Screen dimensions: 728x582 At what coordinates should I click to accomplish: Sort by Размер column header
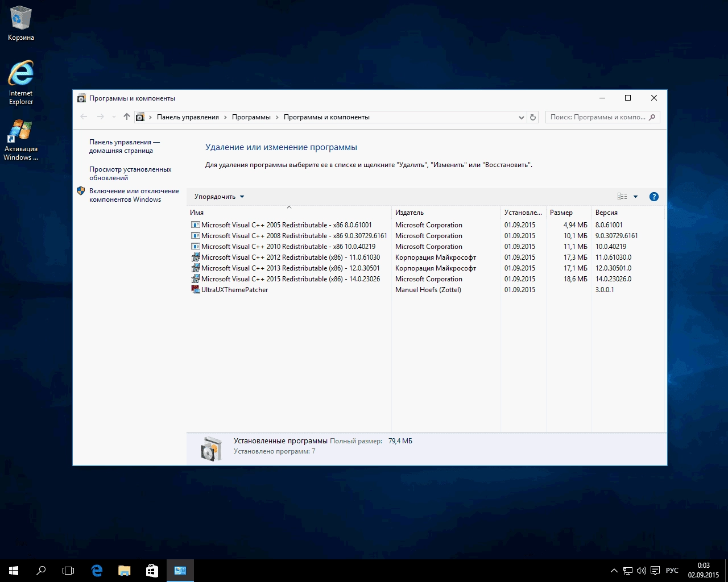point(569,213)
